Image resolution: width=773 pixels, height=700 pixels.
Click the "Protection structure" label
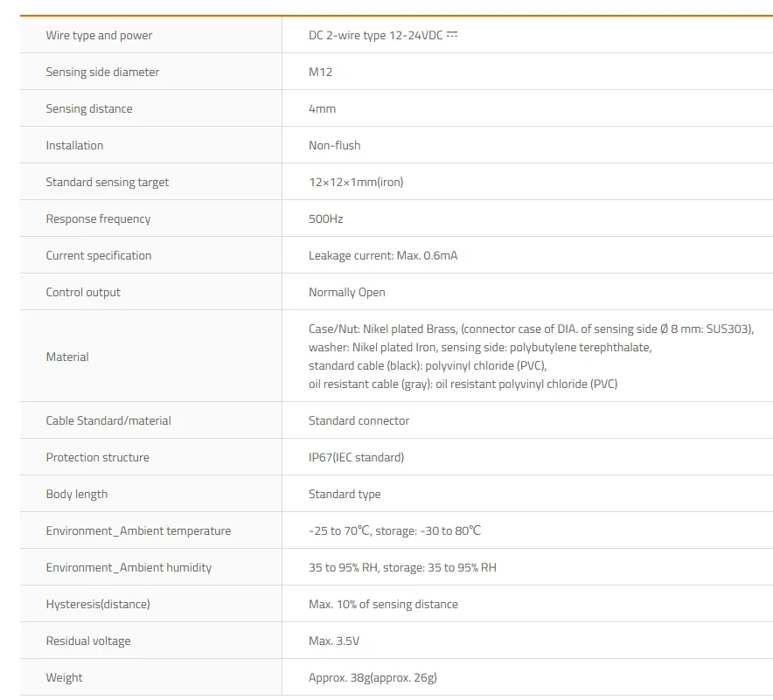coord(97,458)
